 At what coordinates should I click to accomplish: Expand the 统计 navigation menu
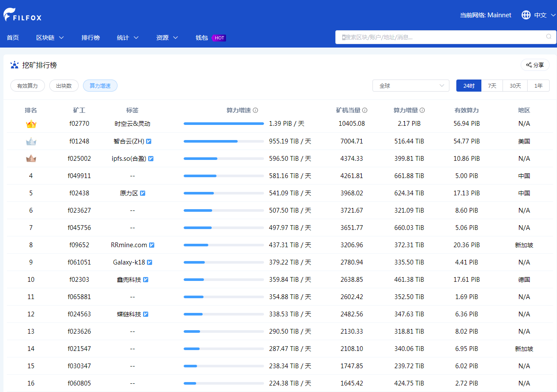pyautogui.click(x=127, y=38)
